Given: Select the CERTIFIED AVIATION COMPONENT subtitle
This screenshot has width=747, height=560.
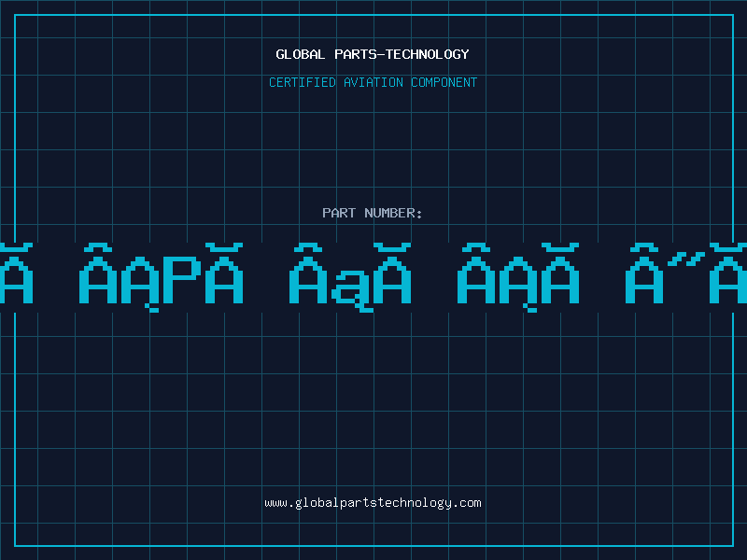Looking at the screenshot, I should tap(373, 82).
